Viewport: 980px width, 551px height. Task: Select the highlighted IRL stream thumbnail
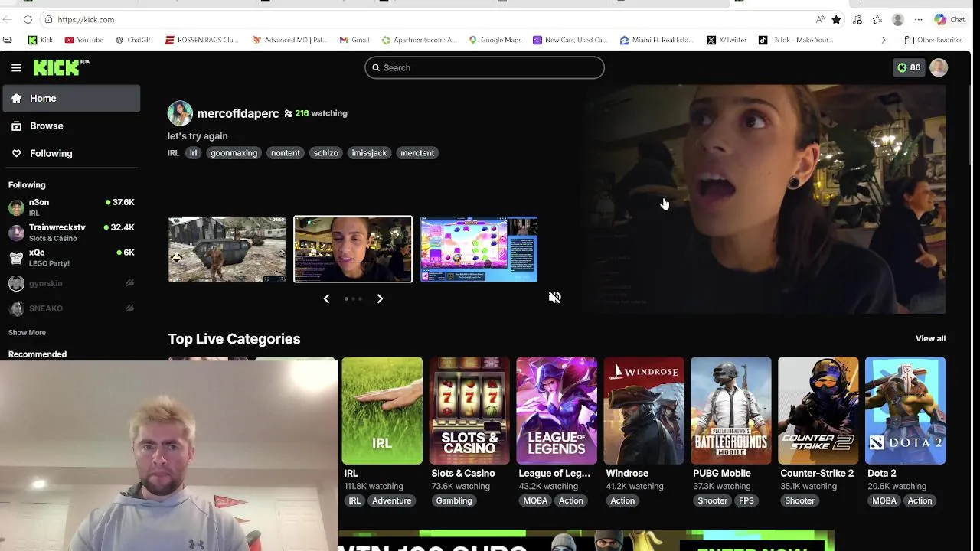click(353, 249)
